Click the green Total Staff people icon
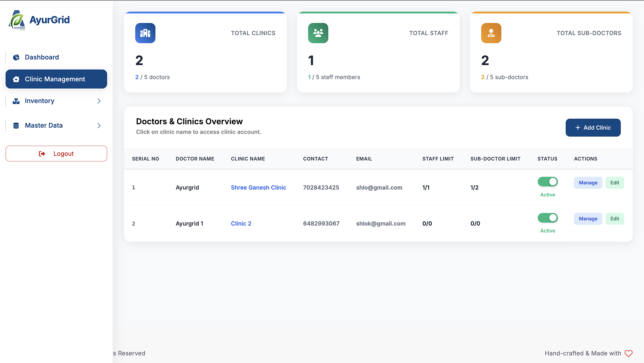 tap(318, 33)
